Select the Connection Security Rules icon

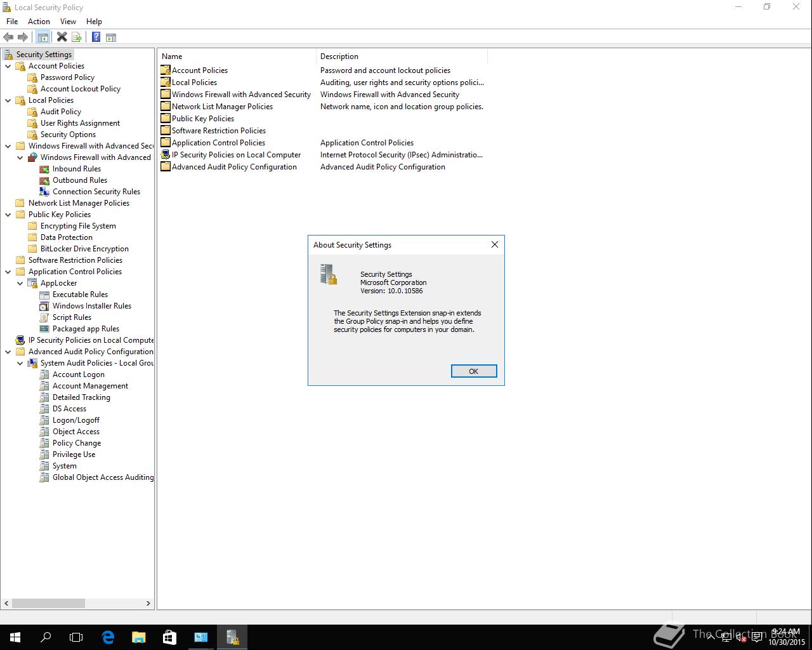click(44, 192)
